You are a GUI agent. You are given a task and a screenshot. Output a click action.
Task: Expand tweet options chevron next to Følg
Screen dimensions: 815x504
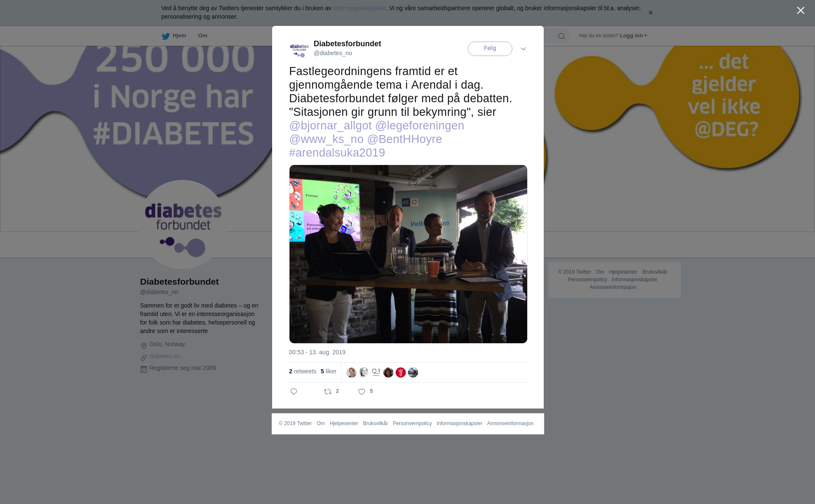523,49
